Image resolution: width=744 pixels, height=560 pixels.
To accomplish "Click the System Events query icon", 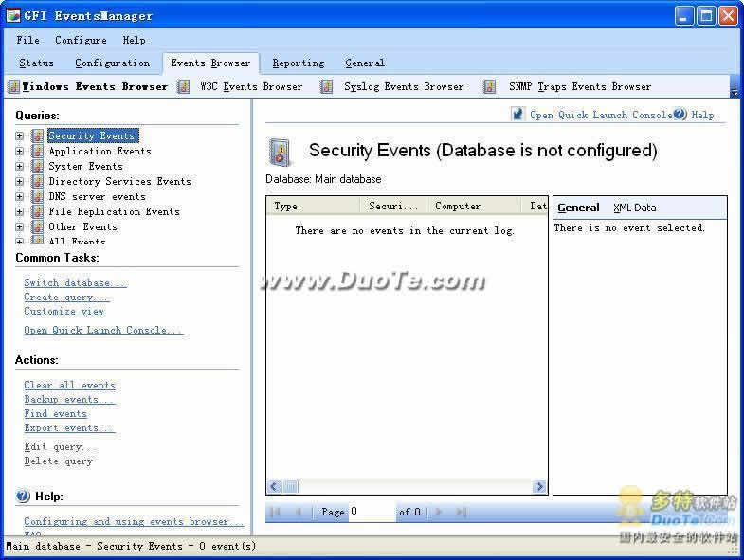I will click(x=38, y=166).
